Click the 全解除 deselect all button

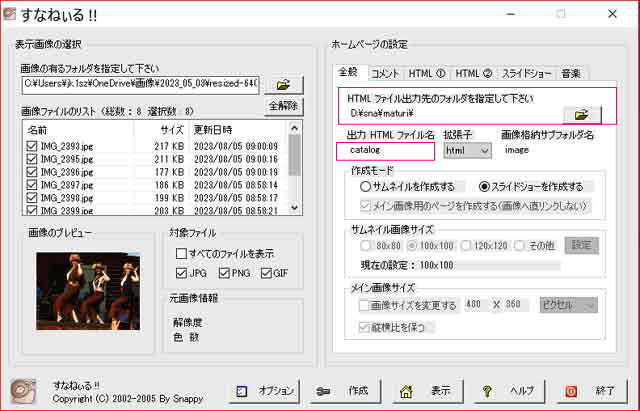(x=284, y=105)
